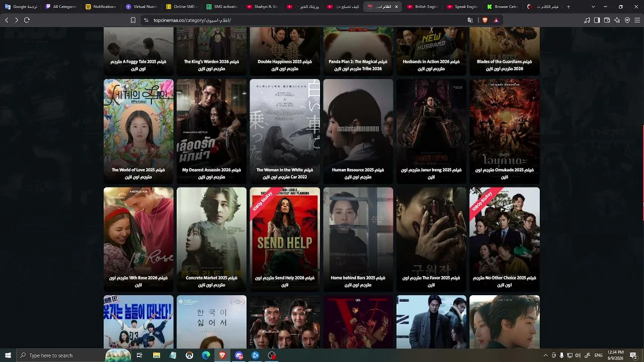This screenshot has width=644, height=362.
Task: Bookmark this page with the bookmark icon
Action: (x=133, y=20)
